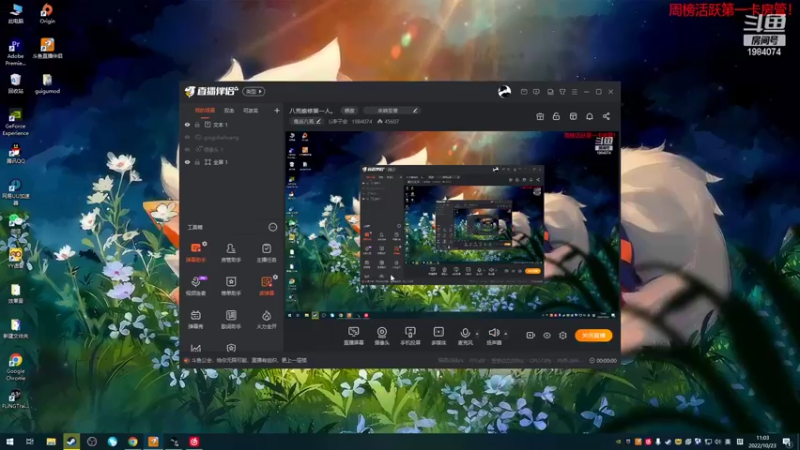
Task: Open the hamburger menu in title bar
Action: 574,92
